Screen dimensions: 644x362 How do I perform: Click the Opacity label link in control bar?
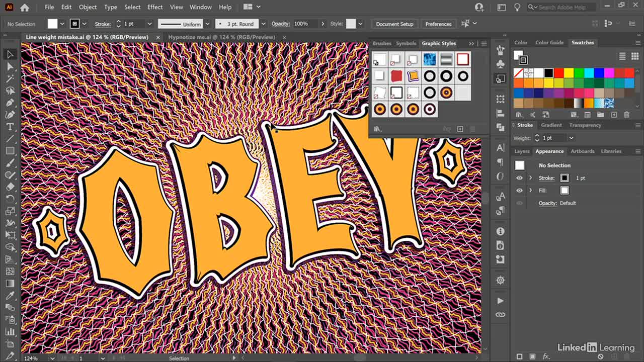281,24
